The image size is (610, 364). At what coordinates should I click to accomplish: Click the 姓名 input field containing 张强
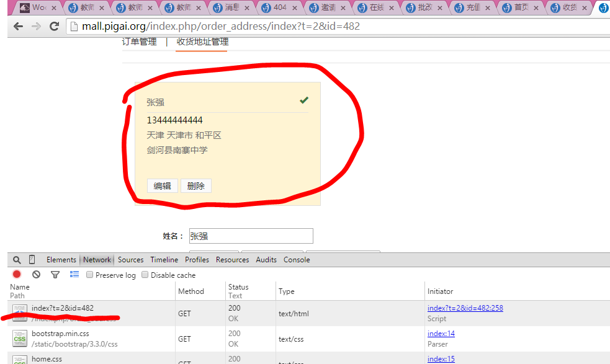251,236
